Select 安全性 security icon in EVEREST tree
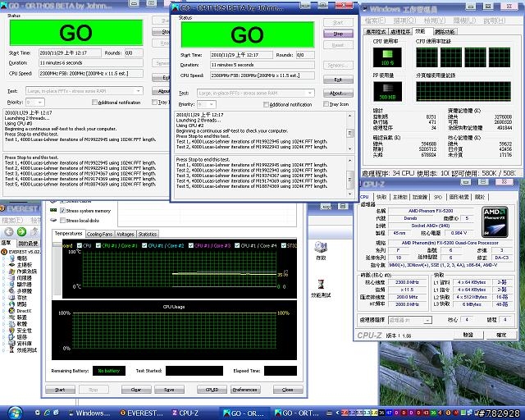The height and width of the screenshot is (420, 525). click(12, 331)
